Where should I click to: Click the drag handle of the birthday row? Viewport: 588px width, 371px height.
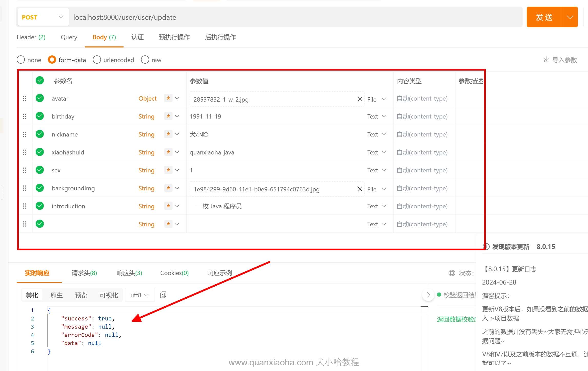click(x=25, y=116)
